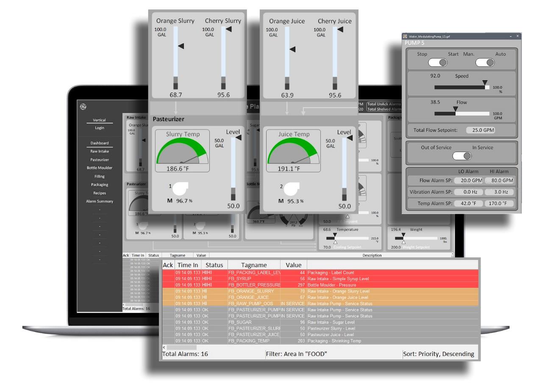Select the FB_SYRUP alarm row

click(320, 279)
